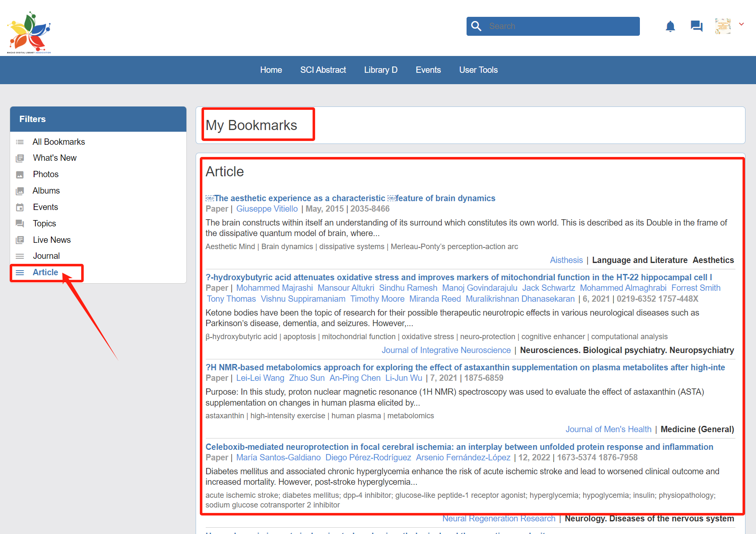Select the Live News filter
This screenshot has height=534, width=756.
pos(52,240)
